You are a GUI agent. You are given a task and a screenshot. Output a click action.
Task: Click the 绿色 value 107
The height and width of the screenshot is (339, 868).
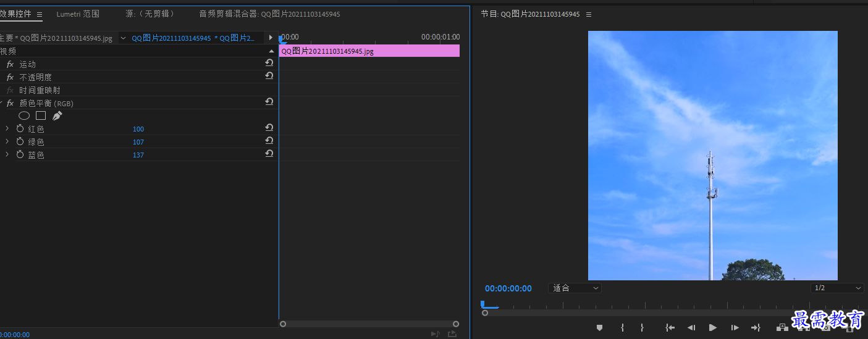(x=138, y=142)
